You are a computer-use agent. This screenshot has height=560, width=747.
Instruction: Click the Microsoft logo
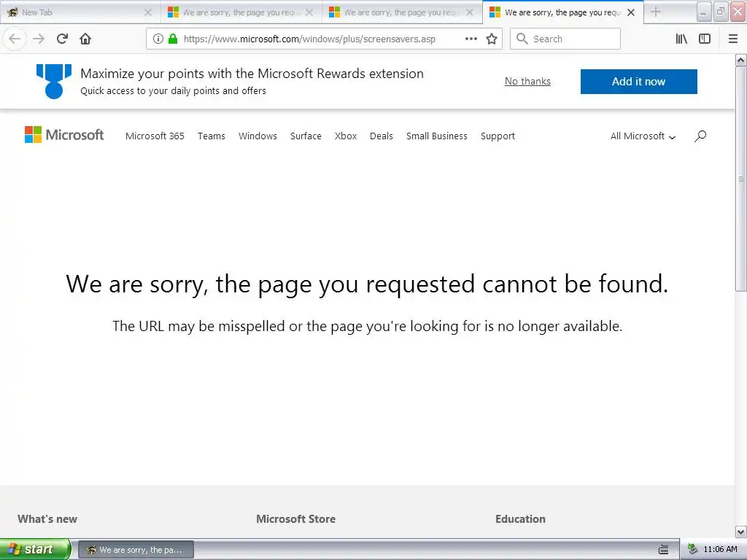pyautogui.click(x=64, y=135)
